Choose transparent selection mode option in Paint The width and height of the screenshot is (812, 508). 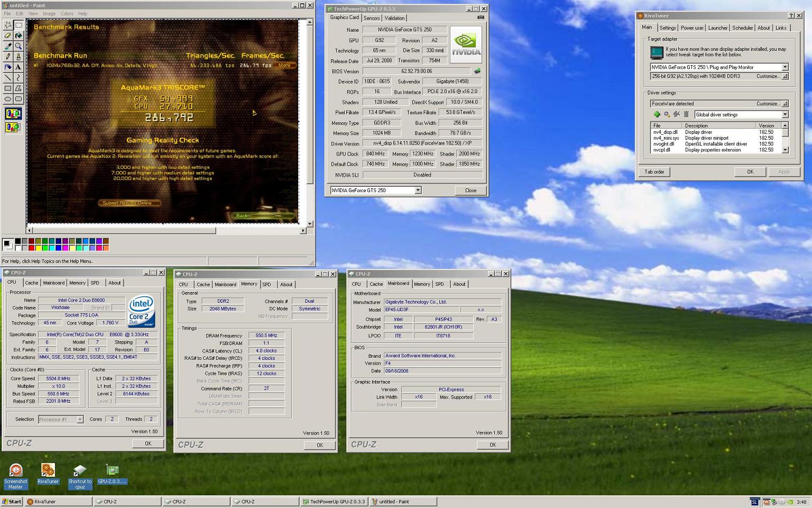13,127
